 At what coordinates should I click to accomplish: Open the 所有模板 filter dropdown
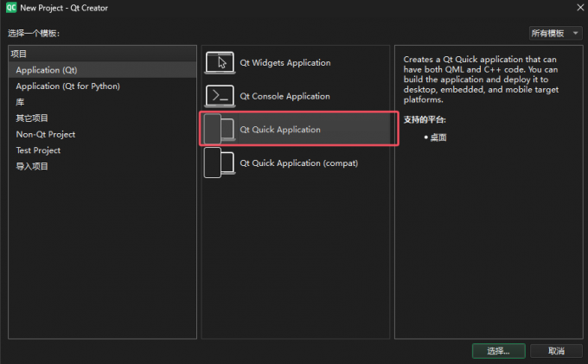tap(554, 33)
